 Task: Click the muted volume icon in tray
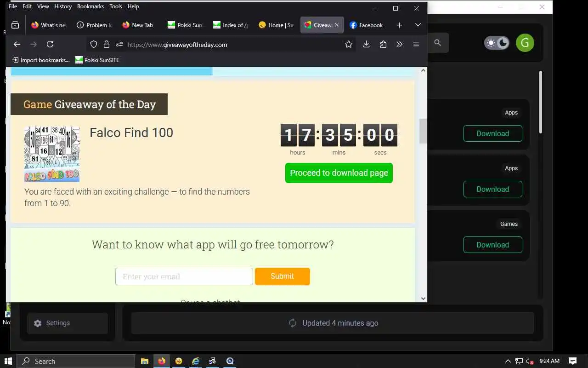530,361
